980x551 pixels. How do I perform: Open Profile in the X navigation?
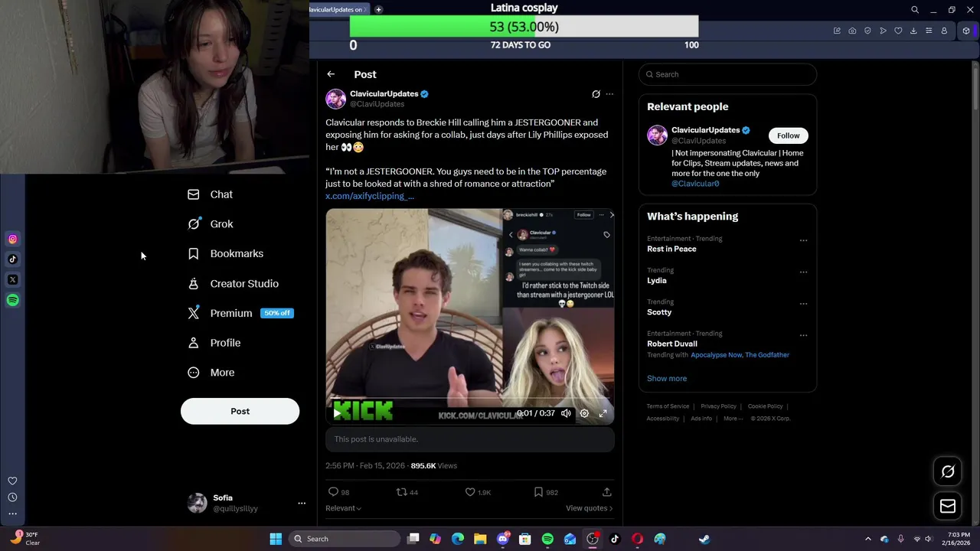pyautogui.click(x=214, y=343)
